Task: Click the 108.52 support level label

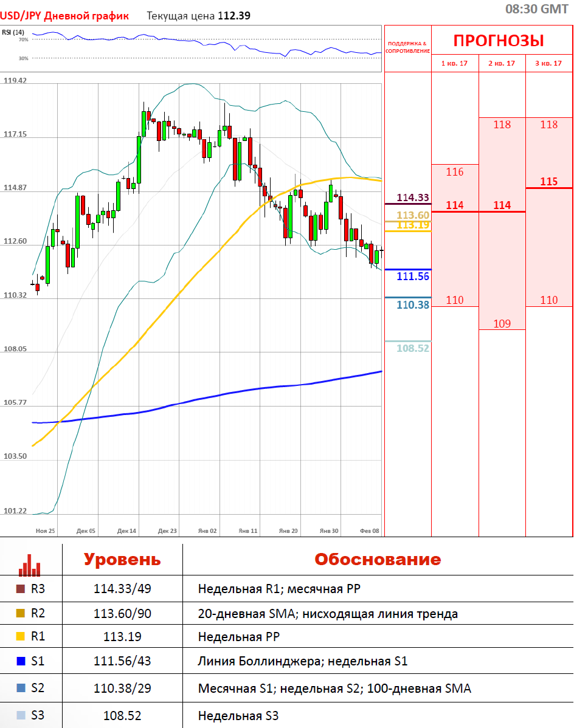Action: (413, 348)
